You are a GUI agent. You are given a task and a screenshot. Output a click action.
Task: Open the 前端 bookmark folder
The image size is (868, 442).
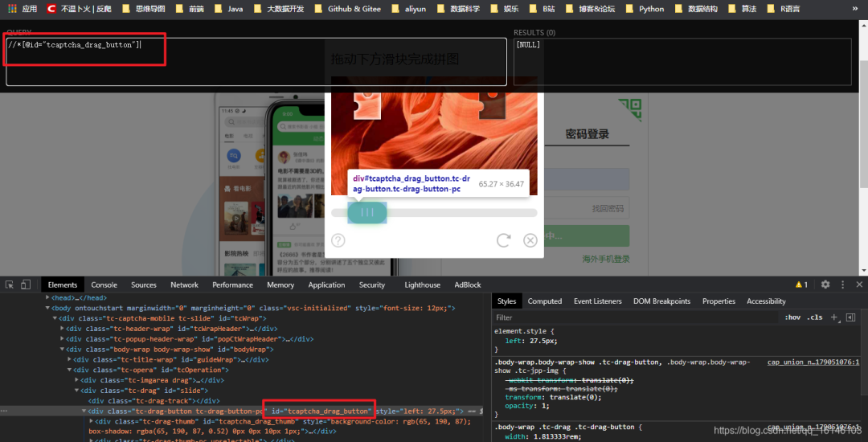click(190, 9)
